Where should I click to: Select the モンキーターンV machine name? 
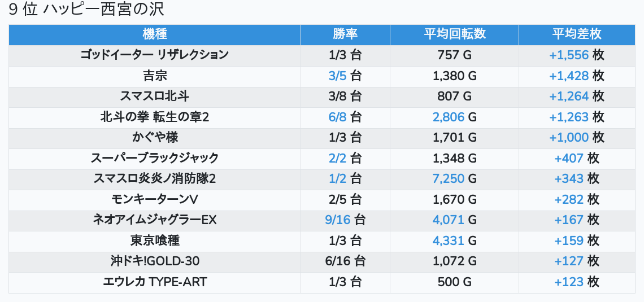[x=155, y=199]
